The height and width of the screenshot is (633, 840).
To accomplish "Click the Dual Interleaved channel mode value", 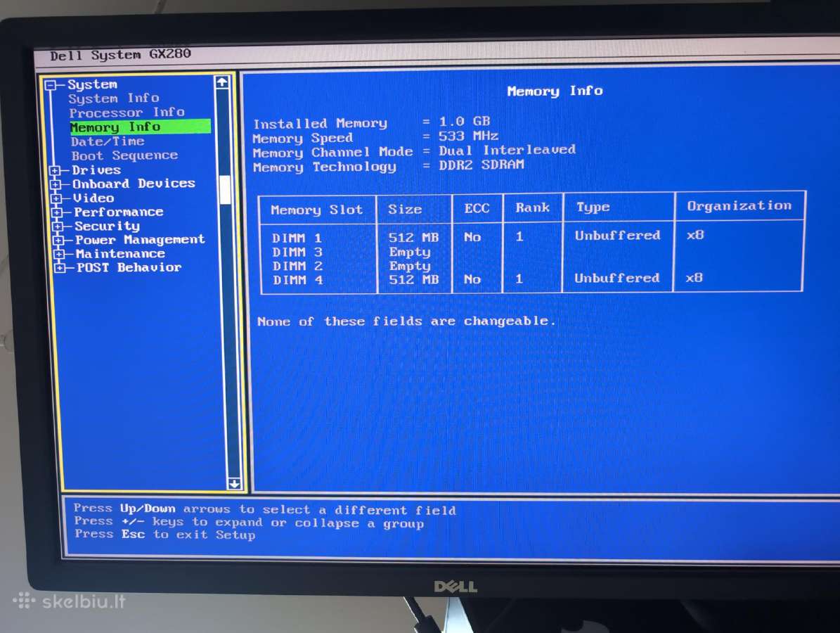I will coord(508,150).
